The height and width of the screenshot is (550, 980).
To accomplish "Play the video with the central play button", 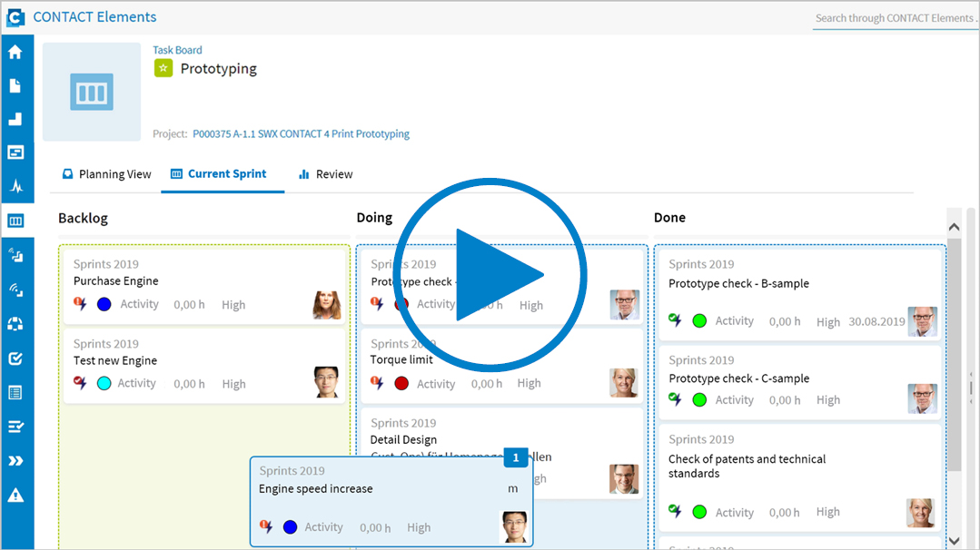I will [x=490, y=275].
